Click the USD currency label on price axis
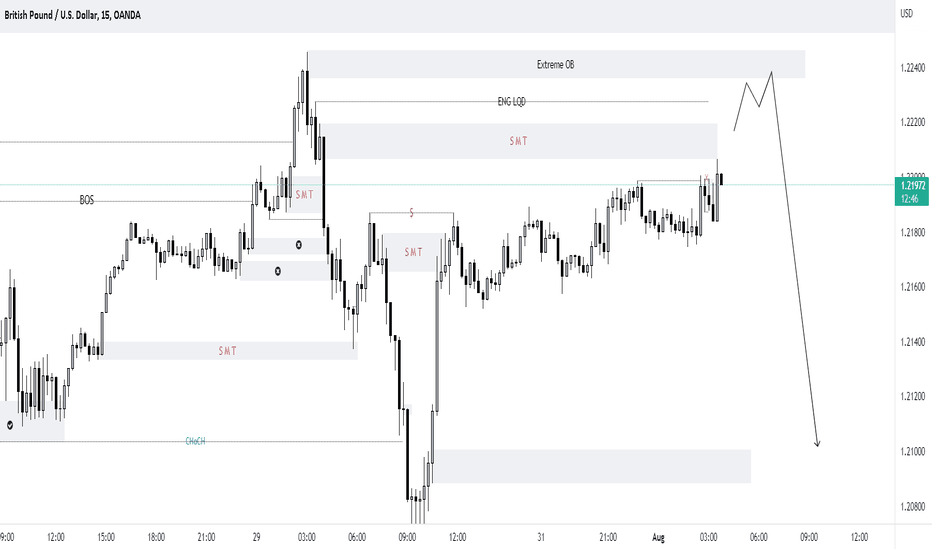 (x=906, y=14)
